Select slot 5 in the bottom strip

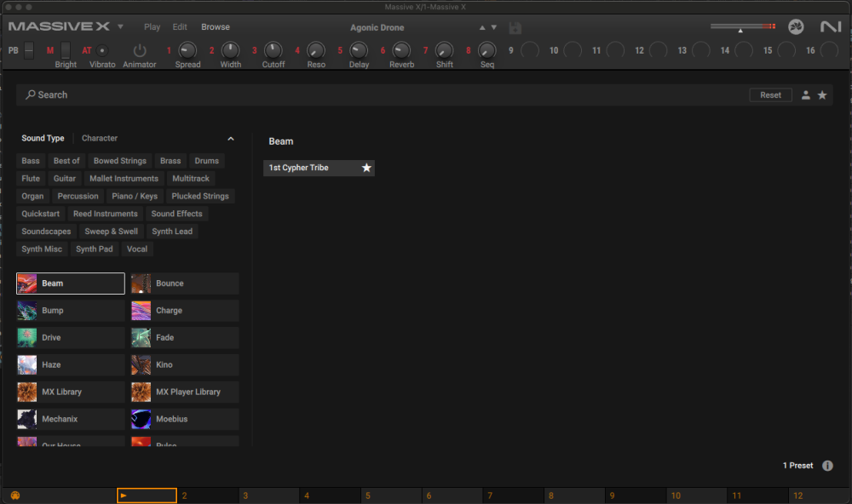[x=391, y=495]
